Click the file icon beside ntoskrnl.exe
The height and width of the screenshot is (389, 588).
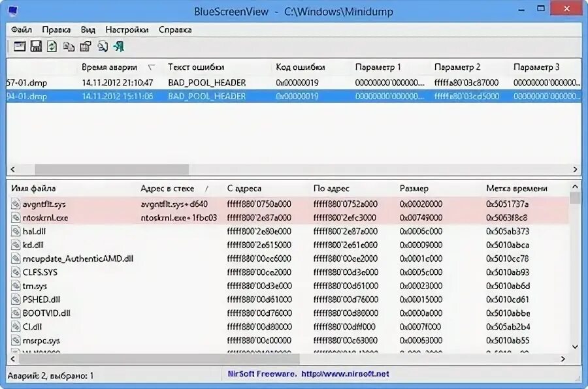[16, 218]
